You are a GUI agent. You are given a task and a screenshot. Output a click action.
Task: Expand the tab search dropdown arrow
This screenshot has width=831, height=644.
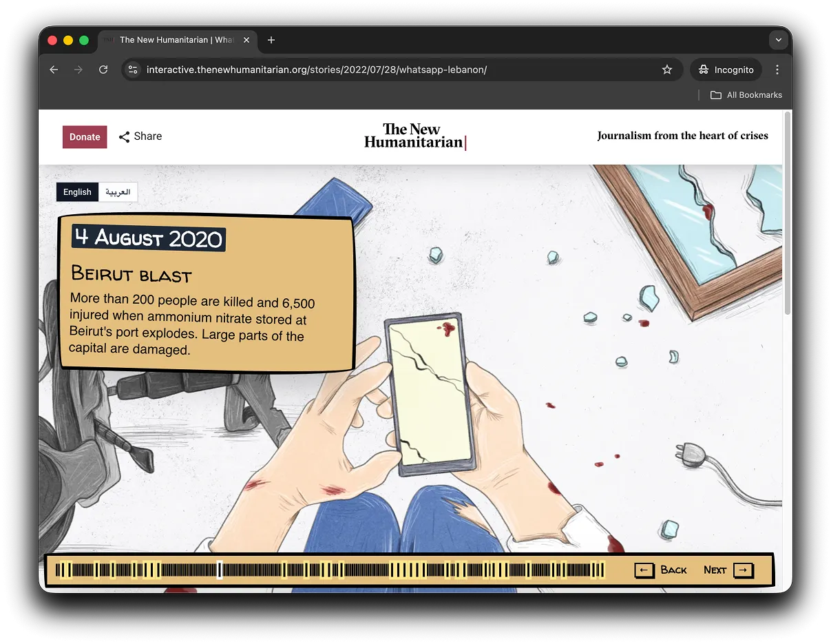pyautogui.click(x=778, y=40)
